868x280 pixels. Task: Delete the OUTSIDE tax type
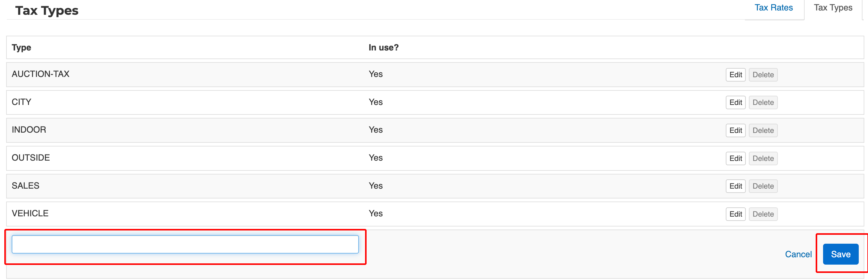point(763,158)
